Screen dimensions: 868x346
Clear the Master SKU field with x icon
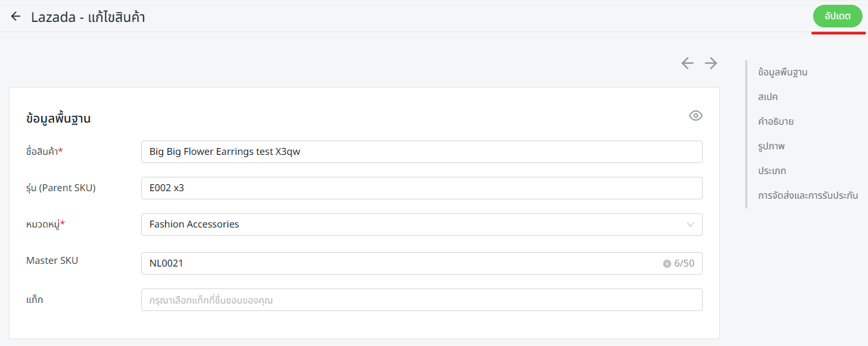pyautogui.click(x=666, y=264)
